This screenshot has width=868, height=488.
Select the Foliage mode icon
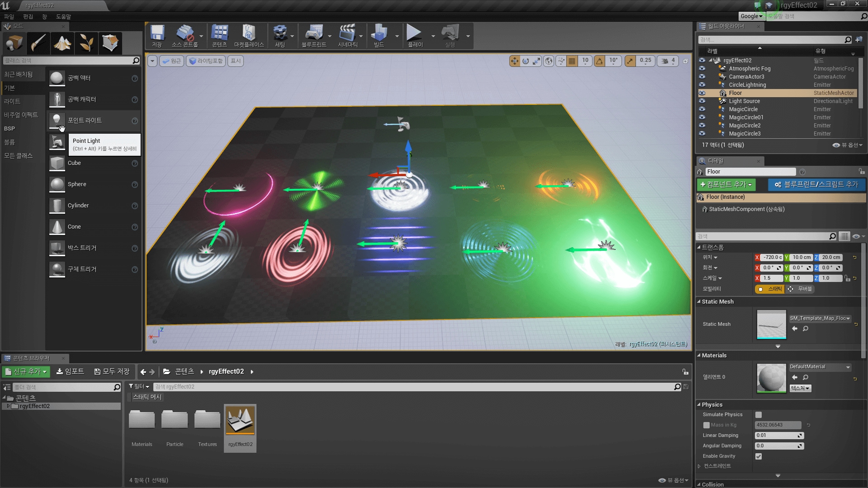[x=86, y=43]
